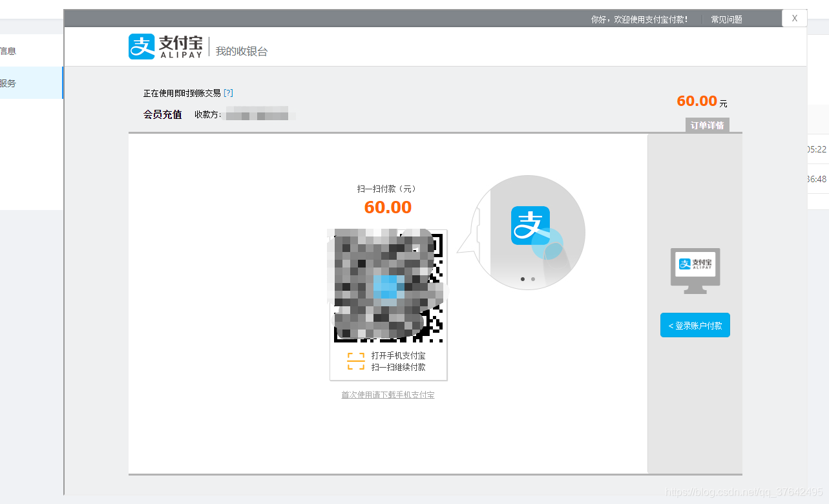Select second carousel dot in illustration
This screenshot has width=829, height=504.
coord(532,279)
